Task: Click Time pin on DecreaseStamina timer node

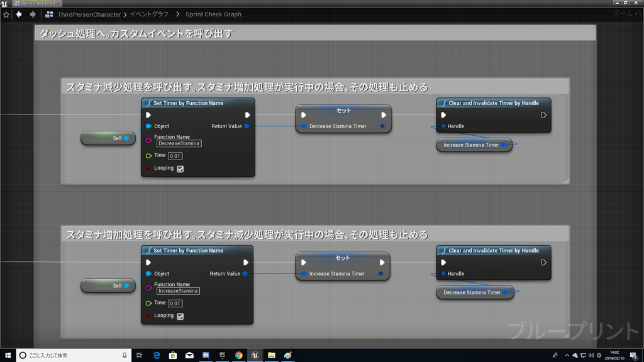Action: (x=148, y=156)
